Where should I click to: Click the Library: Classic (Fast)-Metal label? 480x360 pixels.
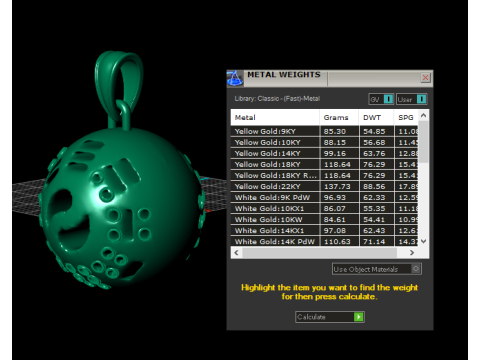[x=277, y=99]
